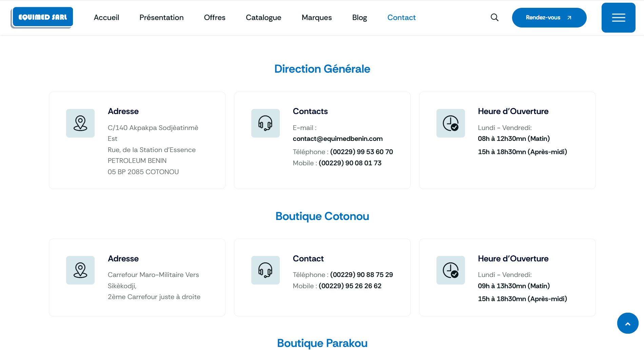Click Boutique Cotonou opening-hours clock icon
The width and height of the screenshot is (644, 350).
point(450,270)
